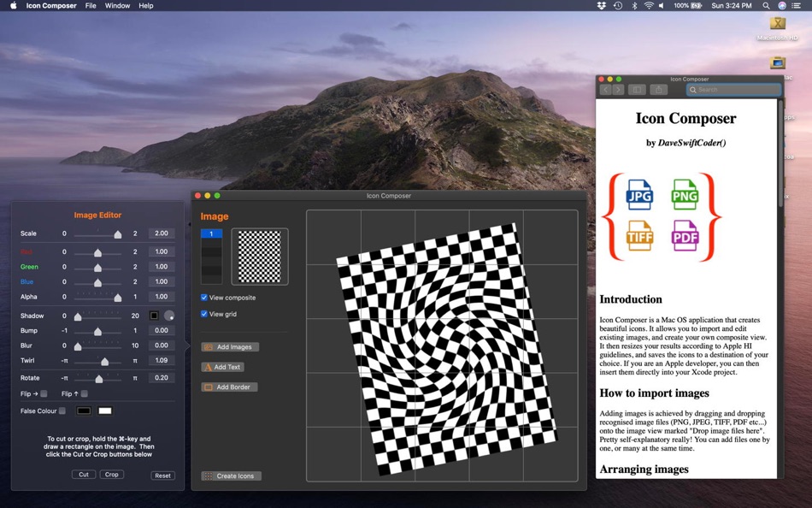Image resolution: width=812 pixels, height=508 pixels.
Task: Uncheck the View composite checkbox
Action: [204, 298]
